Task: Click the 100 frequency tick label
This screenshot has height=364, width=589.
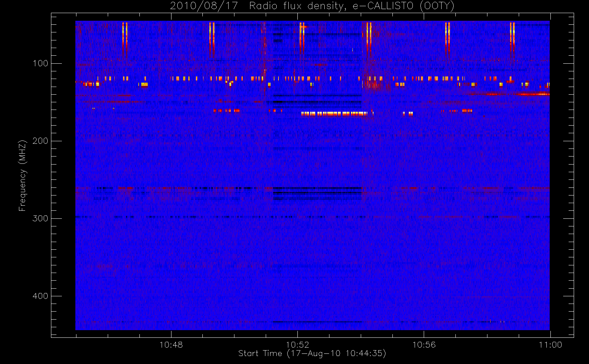Action: point(40,63)
